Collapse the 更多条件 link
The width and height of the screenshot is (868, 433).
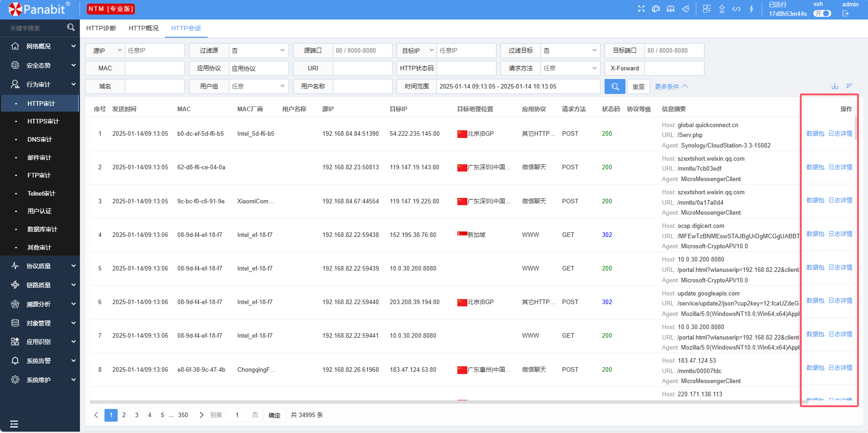click(671, 86)
